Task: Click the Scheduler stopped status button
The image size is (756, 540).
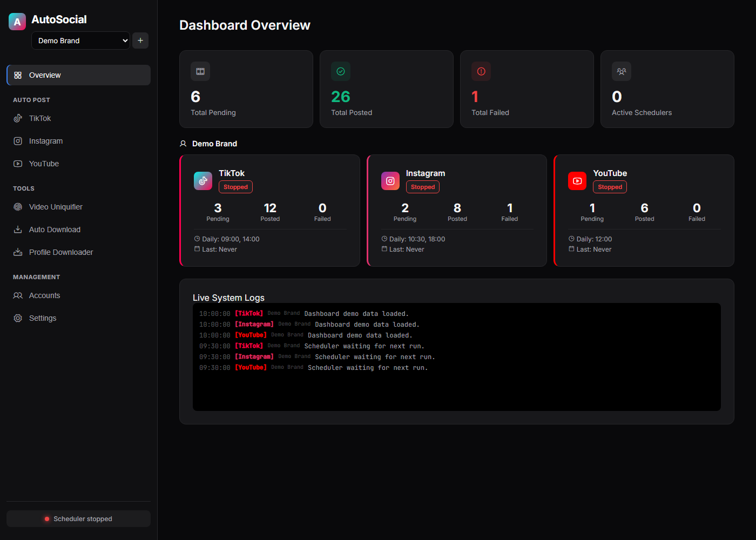Action: (78, 519)
